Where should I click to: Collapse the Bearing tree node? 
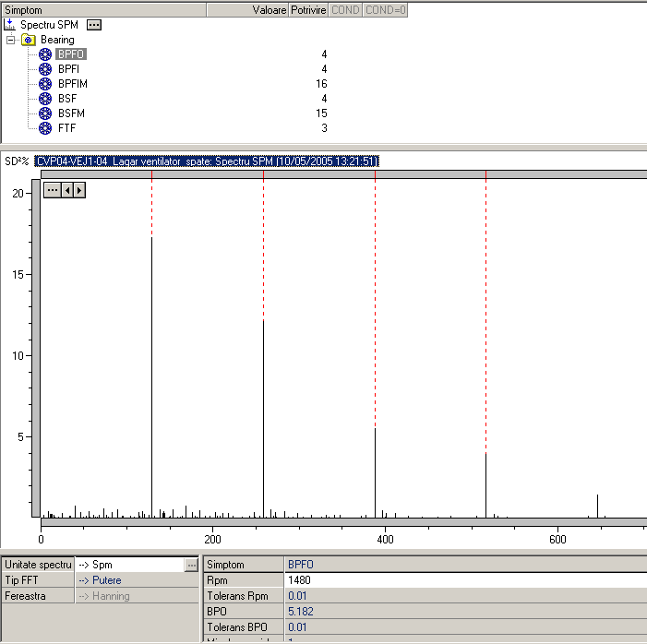(10, 41)
